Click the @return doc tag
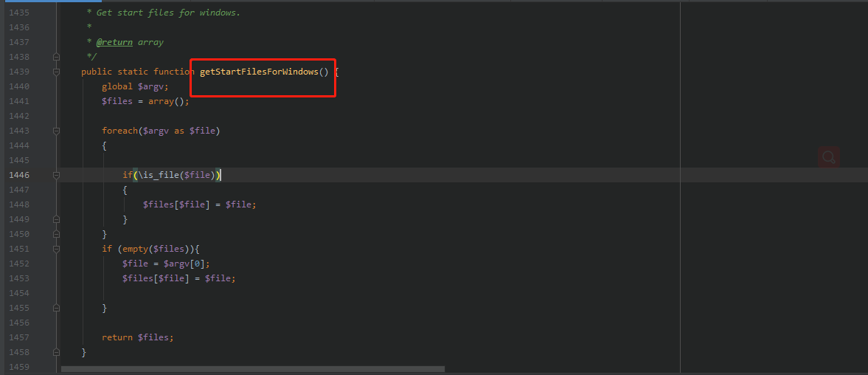 click(114, 42)
